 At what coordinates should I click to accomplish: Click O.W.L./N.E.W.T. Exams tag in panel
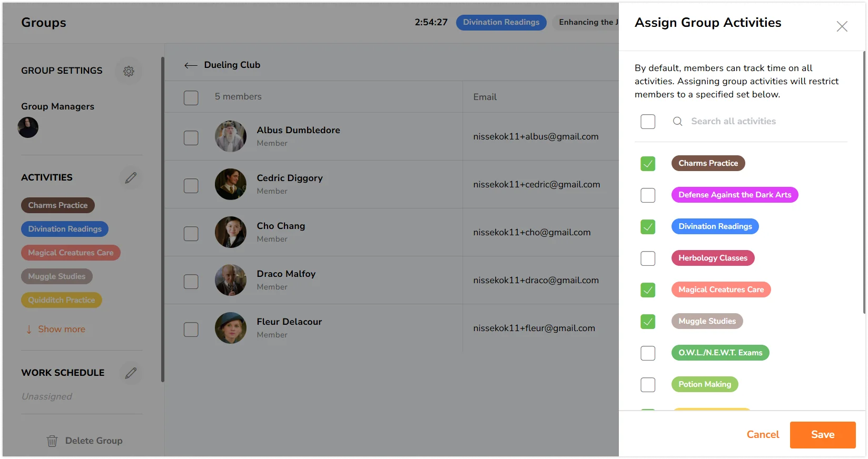point(720,353)
